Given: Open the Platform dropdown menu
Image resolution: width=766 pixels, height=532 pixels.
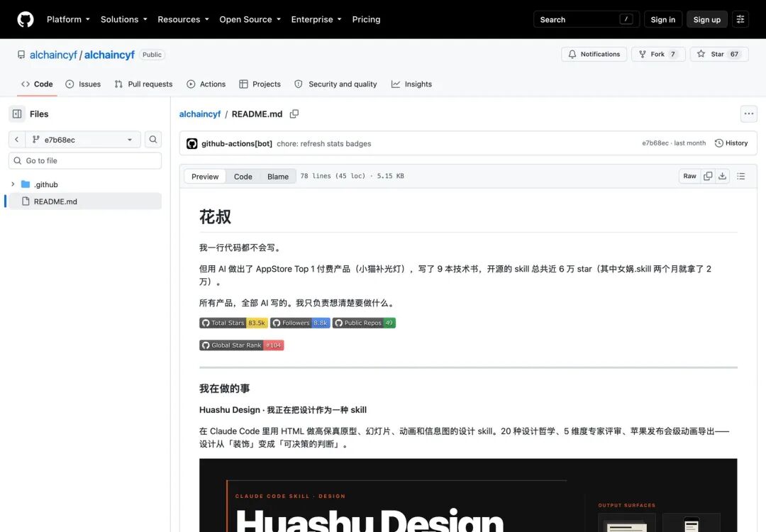Looking at the screenshot, I should click(x=68, y=20).
